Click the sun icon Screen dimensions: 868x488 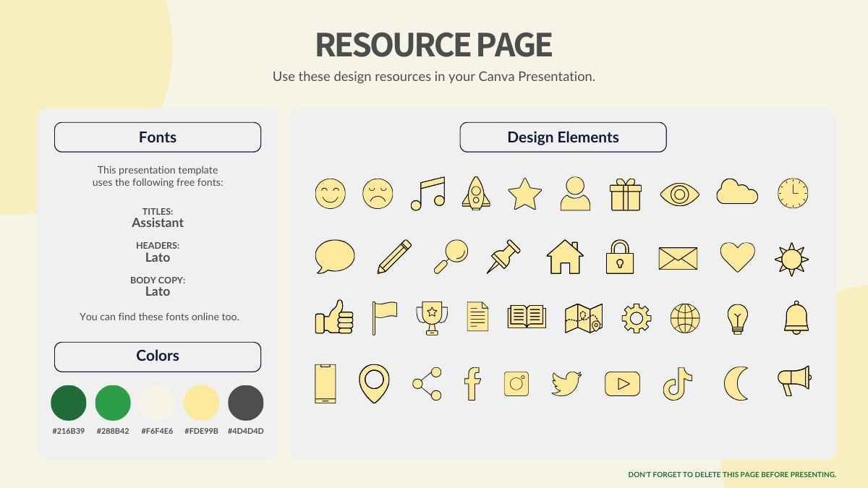[792, 259]
